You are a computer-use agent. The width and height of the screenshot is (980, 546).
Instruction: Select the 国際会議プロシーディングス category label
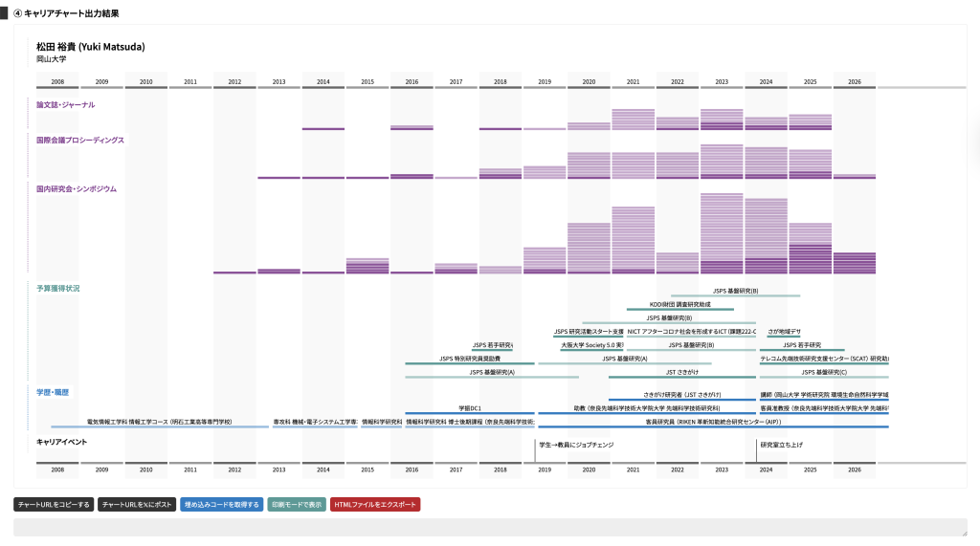(x=80, y=140)
